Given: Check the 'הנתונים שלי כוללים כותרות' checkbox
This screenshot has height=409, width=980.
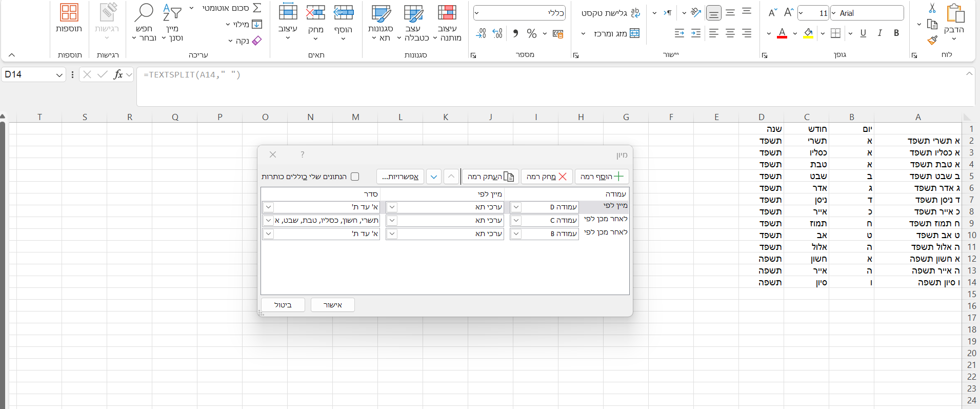Looking at the screenshot, I should click(355, 177).
